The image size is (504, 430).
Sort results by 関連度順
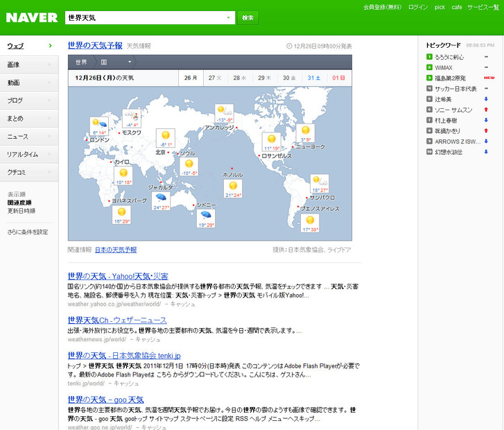19,203
